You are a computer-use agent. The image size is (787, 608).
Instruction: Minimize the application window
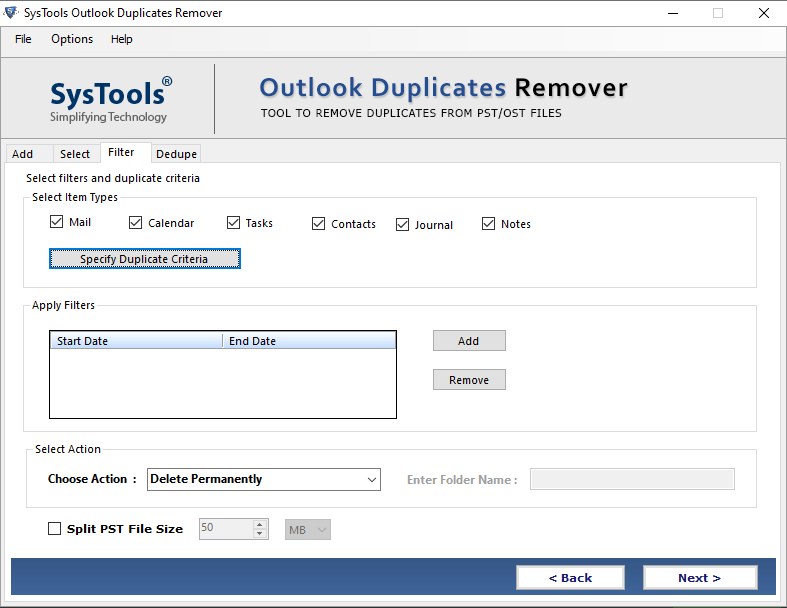tap(673, 13)
